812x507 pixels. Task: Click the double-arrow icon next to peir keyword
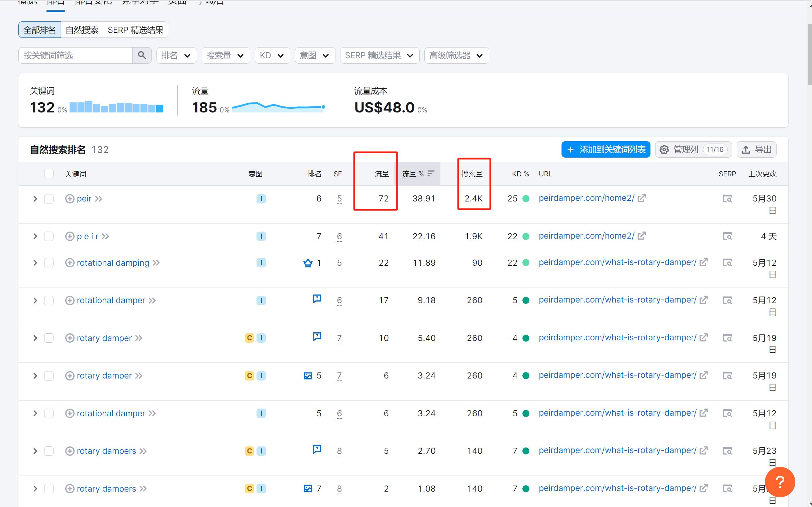click(99, 199)
